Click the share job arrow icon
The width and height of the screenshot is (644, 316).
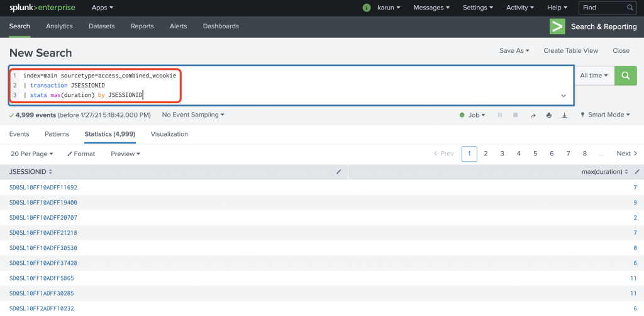[x=533, y=115]
